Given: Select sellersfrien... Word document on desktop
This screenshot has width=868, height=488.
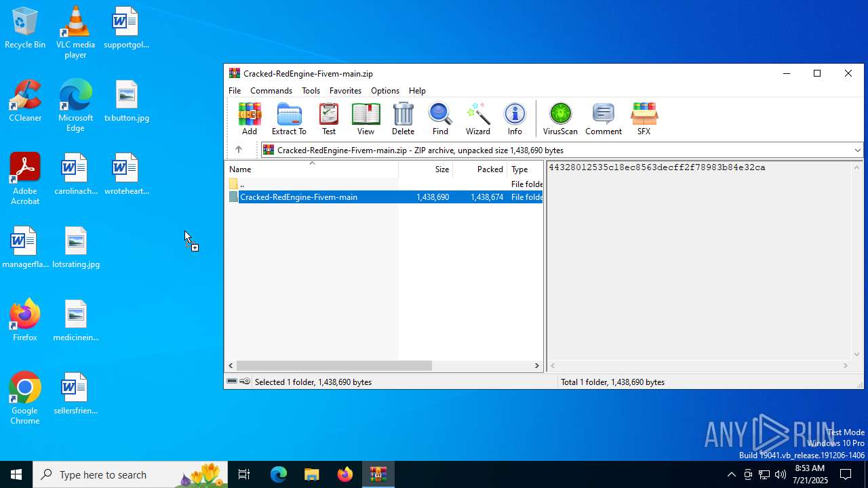Looking at the screenshot, I should 75,394.
